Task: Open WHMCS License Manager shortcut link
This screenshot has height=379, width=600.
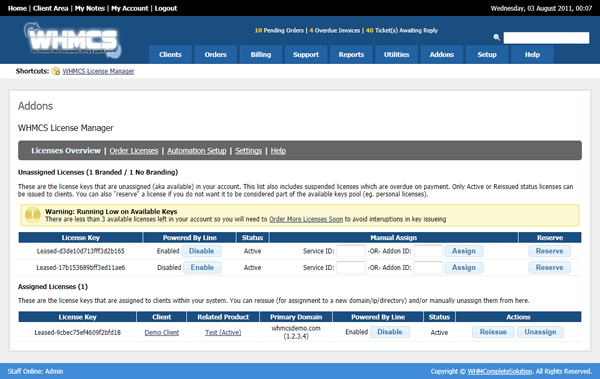Action: (x=98, y=71)
